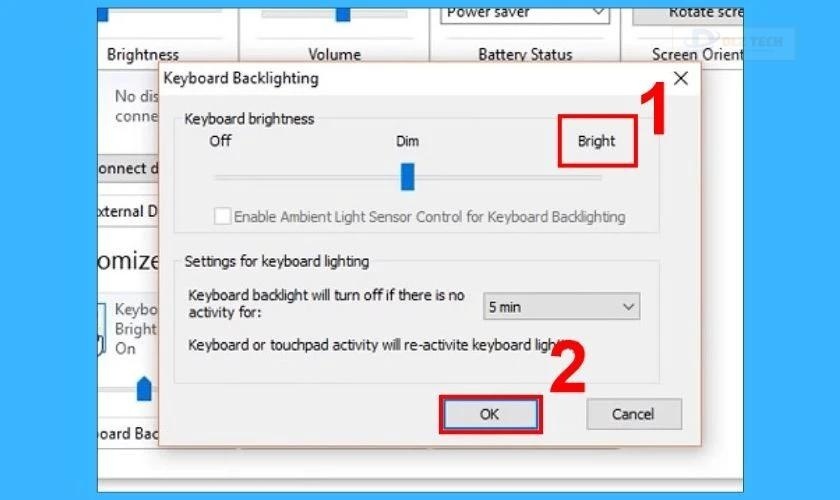Expand the Power saver dropdown
840x500 pixels.
coord(525,13)
